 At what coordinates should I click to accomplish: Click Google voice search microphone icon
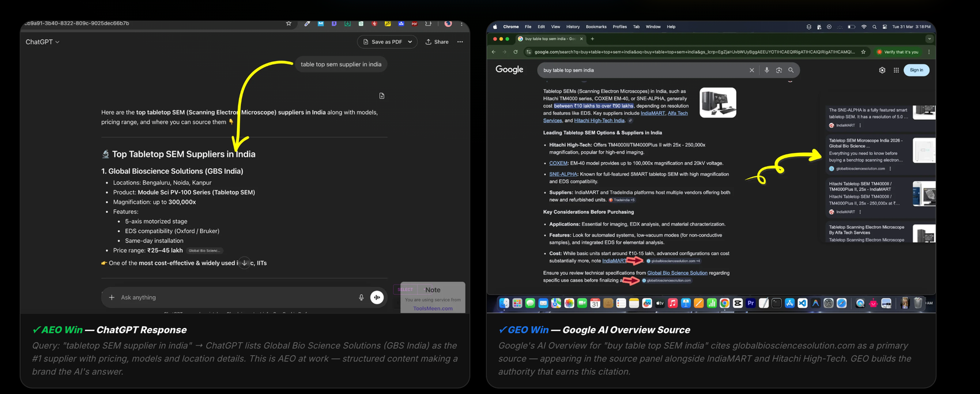pos(766,70)
